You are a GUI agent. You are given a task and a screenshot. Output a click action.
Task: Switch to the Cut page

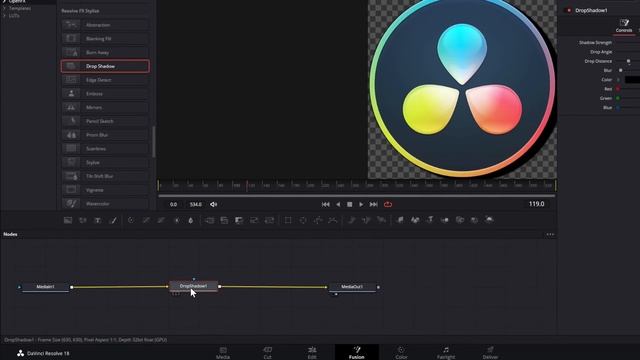pos(267,353)
